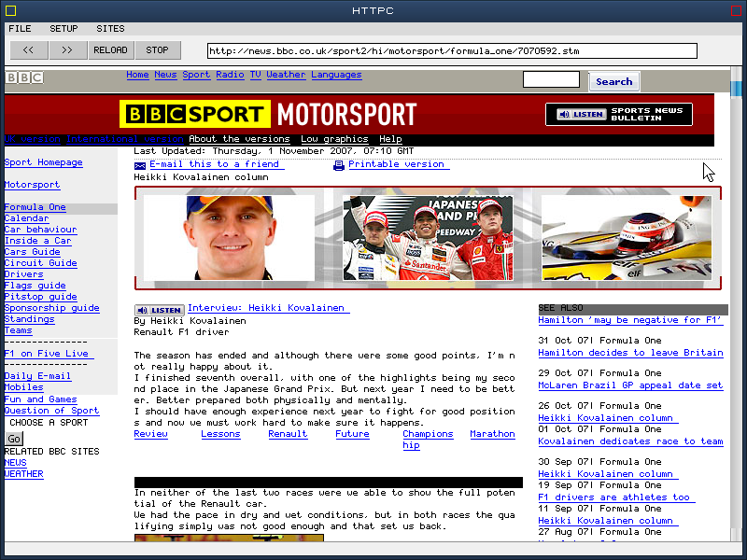
Task: Open the Help link
Action: pyautogui.click(x=390, y=139)
